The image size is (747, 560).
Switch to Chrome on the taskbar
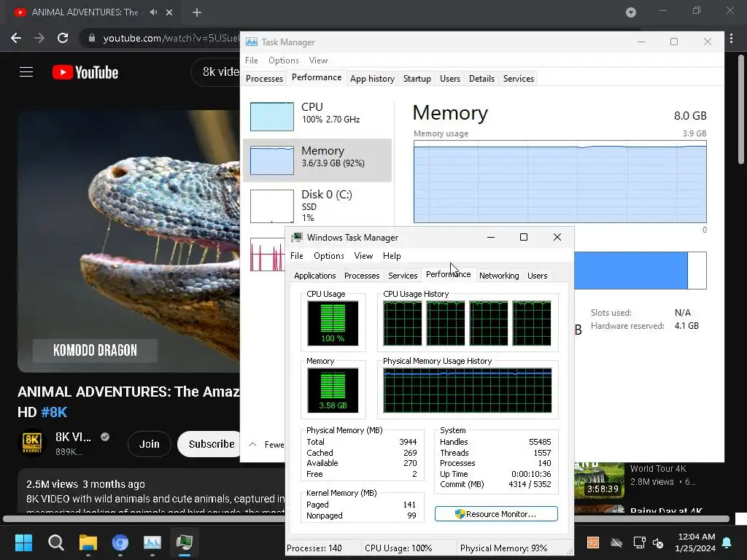(x=120, y=542)
